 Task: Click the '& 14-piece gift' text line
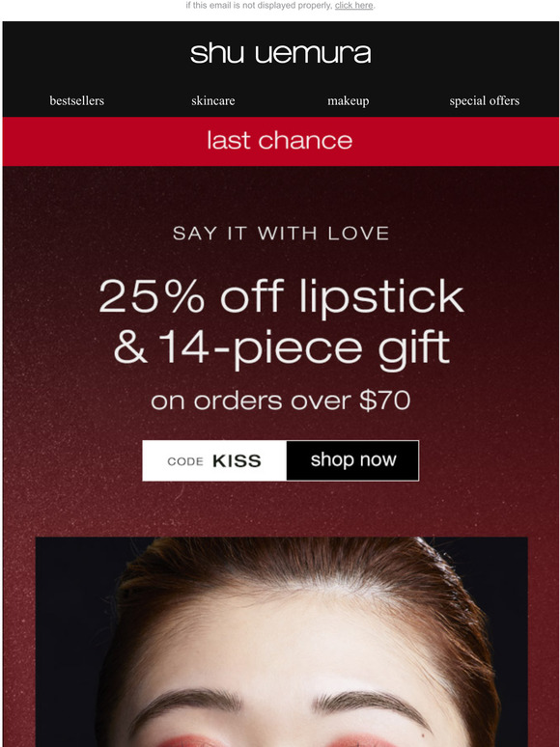[281, 348]
